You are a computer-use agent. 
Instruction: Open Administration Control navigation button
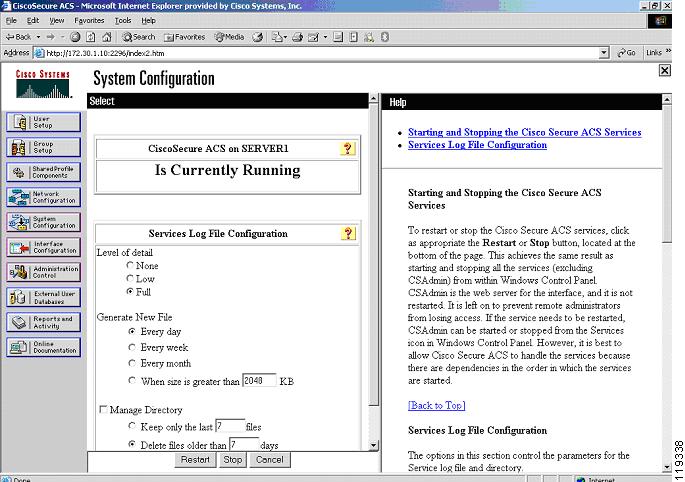tap(43, 272)
